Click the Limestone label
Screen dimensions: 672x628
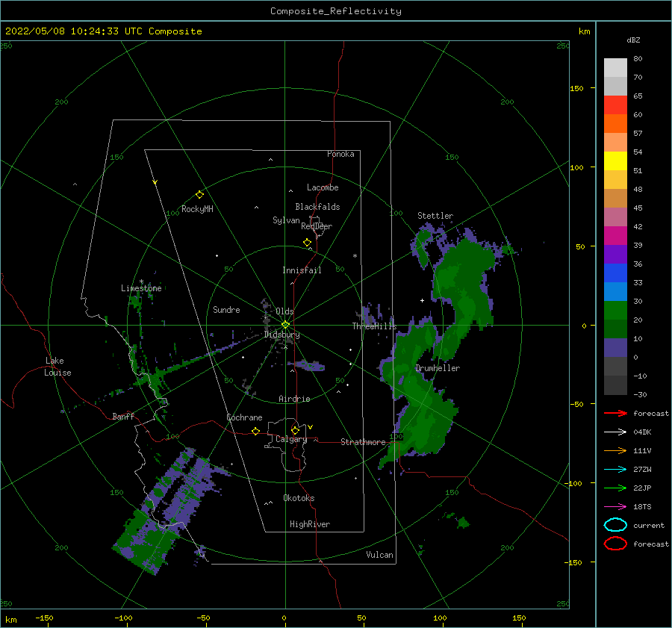(x=141, y=288)
